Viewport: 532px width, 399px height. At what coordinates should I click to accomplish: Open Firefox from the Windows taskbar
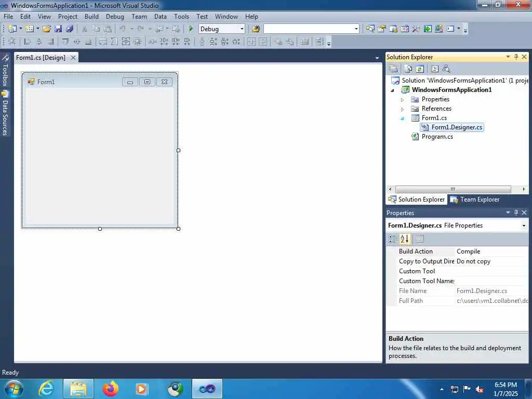[111, 389]
